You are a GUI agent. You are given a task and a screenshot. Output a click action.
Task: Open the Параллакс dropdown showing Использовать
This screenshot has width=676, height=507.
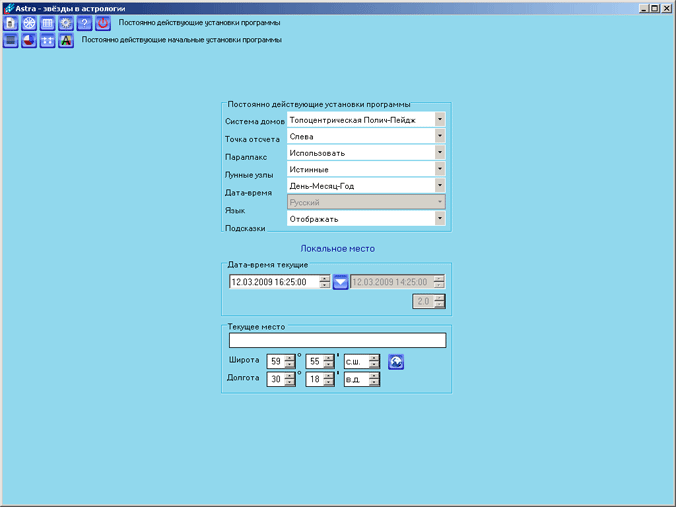(366, 153)
